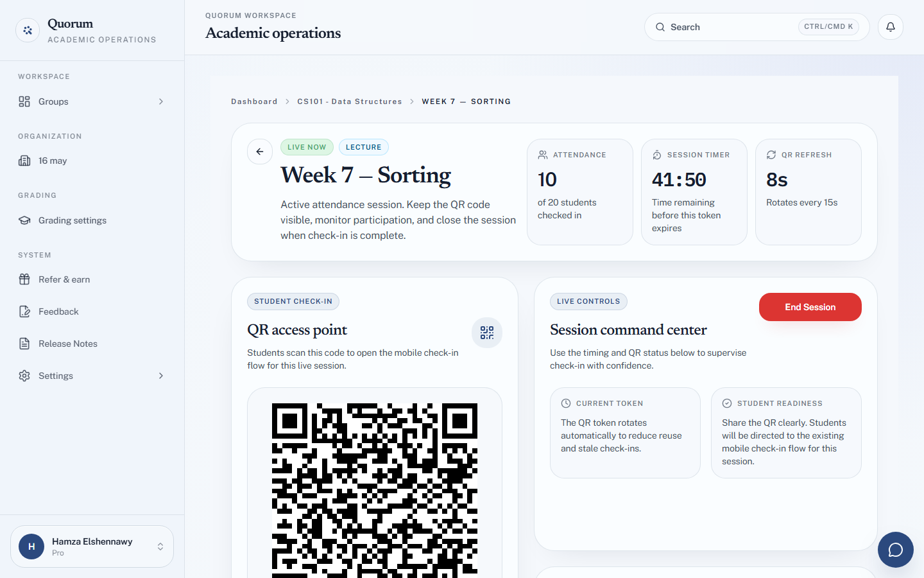Go to Dashboard breadcrumb
Viewport: 924px width, 578px height.
pyautogui.click(x=254, y=101)
